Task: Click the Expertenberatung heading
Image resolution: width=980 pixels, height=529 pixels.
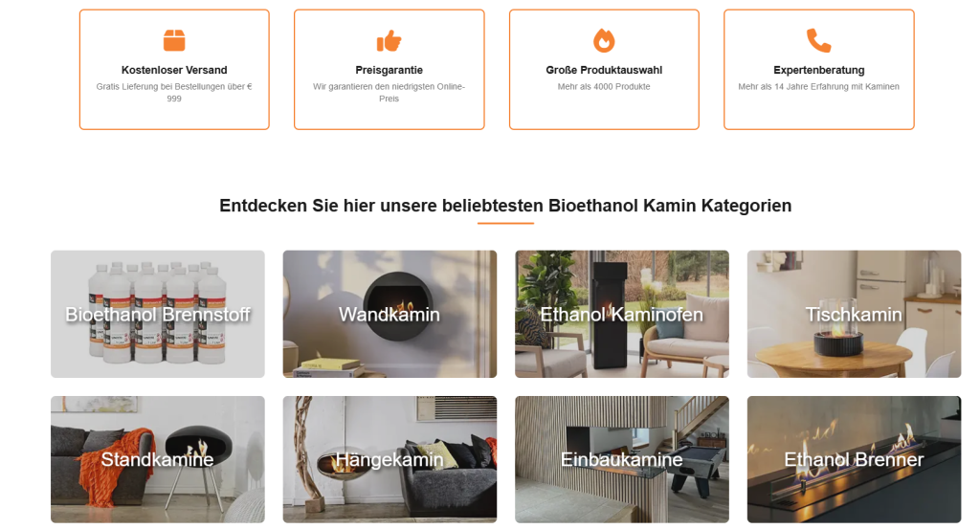Action: (819, 70)
